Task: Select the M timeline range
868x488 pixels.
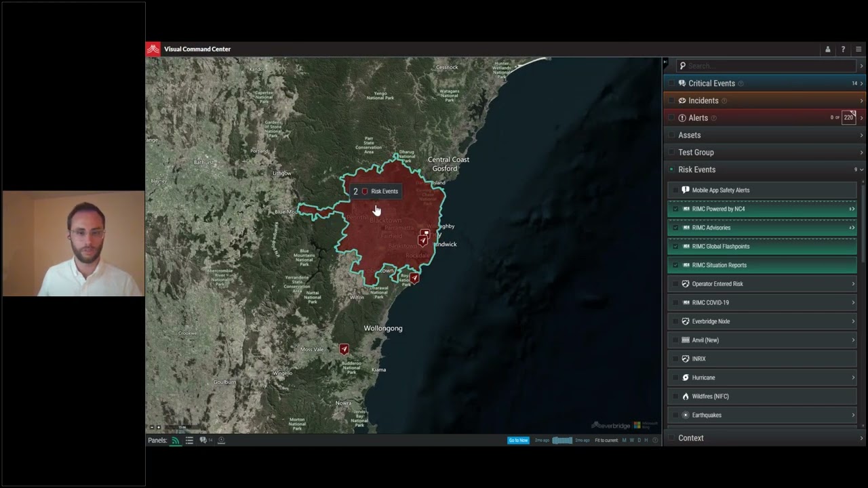Action: (x=625, y=441)
